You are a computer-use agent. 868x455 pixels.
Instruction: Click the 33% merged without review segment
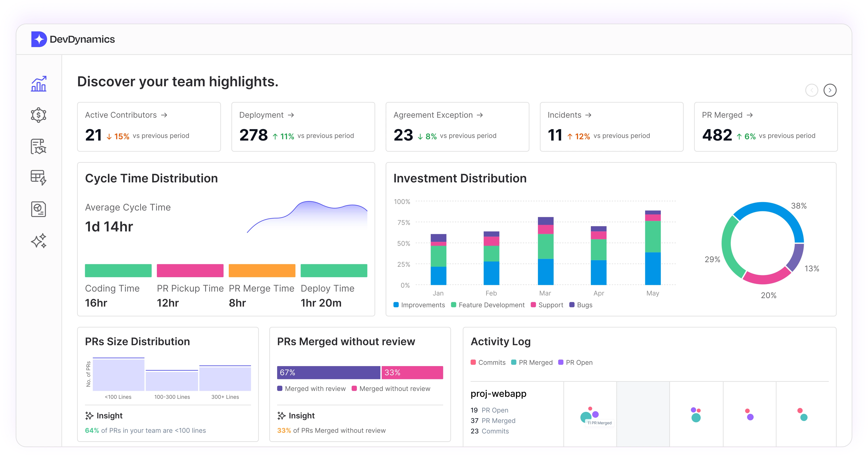tap(412, 373)
